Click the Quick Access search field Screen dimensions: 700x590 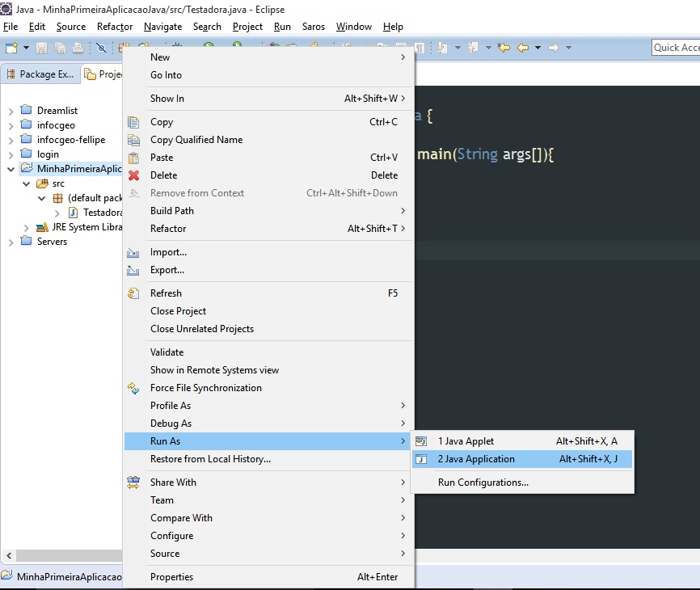point(676,48)
